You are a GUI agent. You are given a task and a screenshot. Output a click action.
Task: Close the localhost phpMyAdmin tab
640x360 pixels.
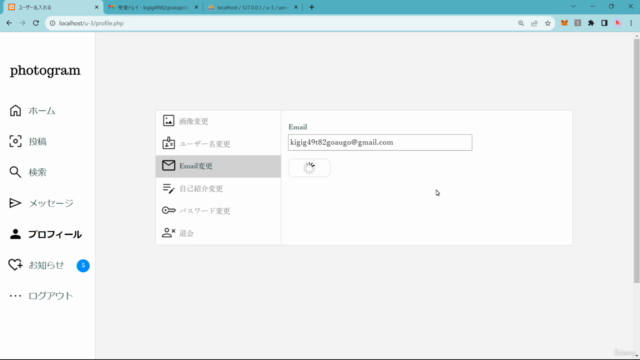[296, 7]
